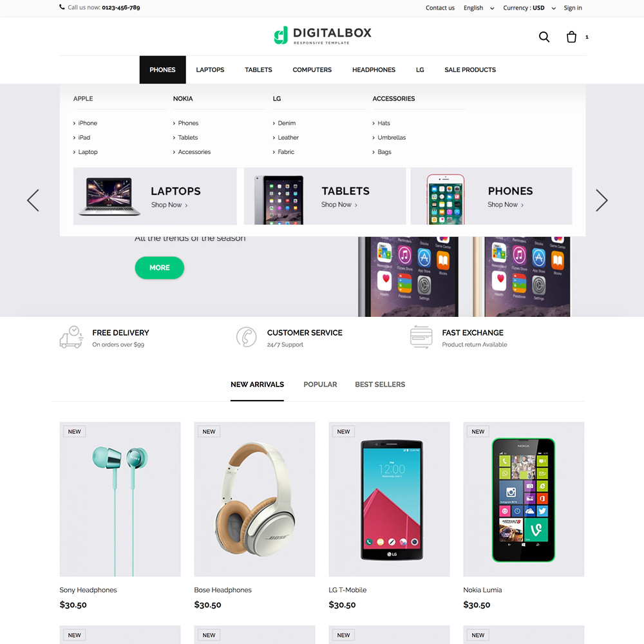
Task: Go to previous slide with left arrow
Action: 33,200
